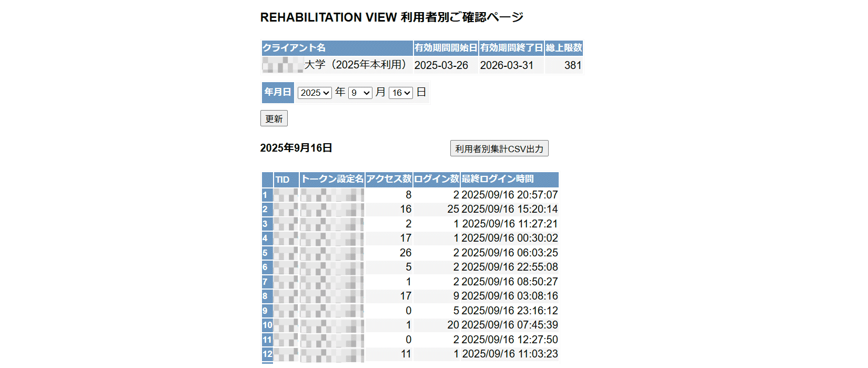Click the トークン設定名 column header
The height and width of the screenshot is (368, 868).
point(332,180)
